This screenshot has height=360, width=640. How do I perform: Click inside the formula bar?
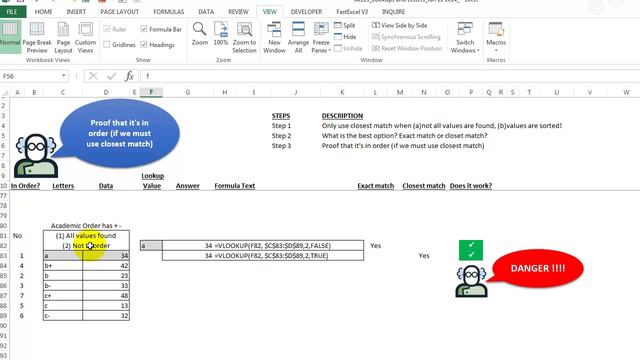click(390, 76)
